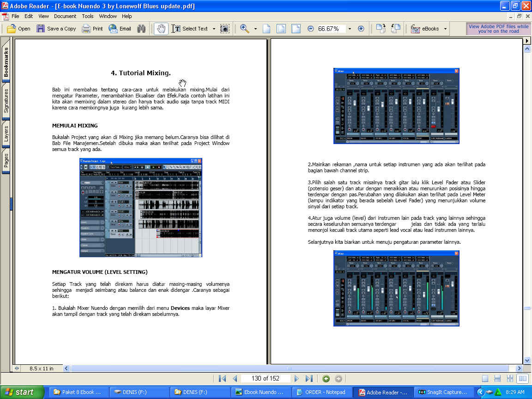Click the grey Next View button
The width and height of the screenshot is (532, 399).
tap(338, 379)
